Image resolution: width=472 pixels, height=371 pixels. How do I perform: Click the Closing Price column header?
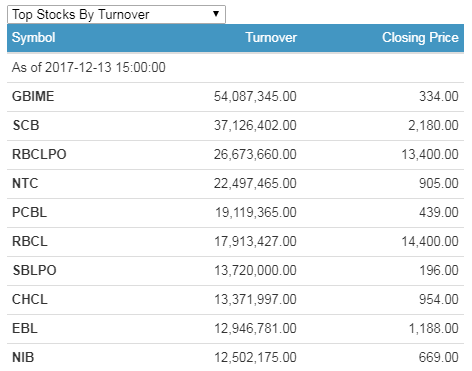click(x=420, y=37)
